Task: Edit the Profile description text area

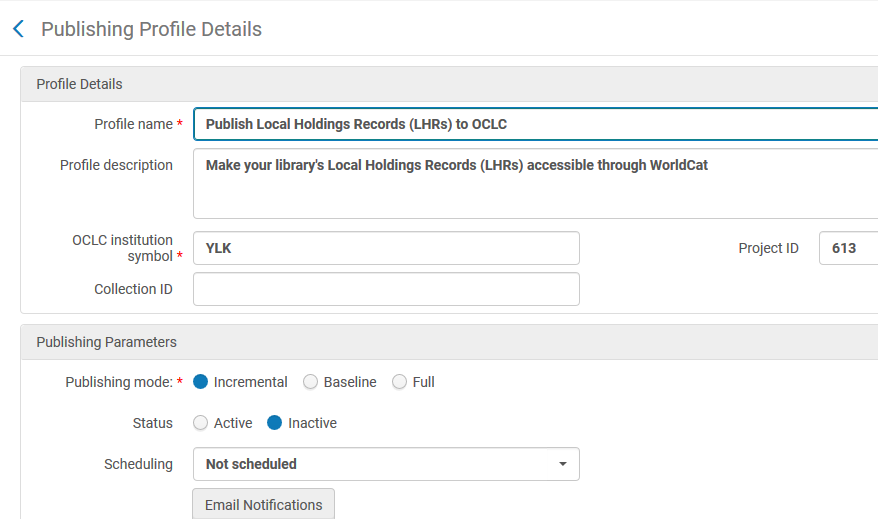Action: 535,184
